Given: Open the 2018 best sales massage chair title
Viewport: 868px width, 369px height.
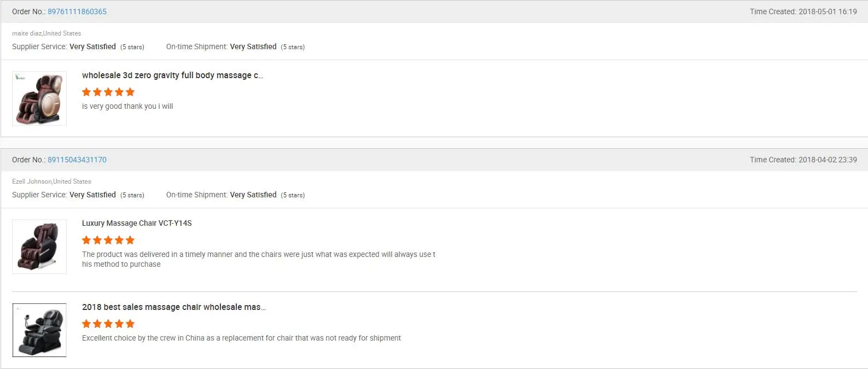Looking at the screenshot, I should click(173, 307).
